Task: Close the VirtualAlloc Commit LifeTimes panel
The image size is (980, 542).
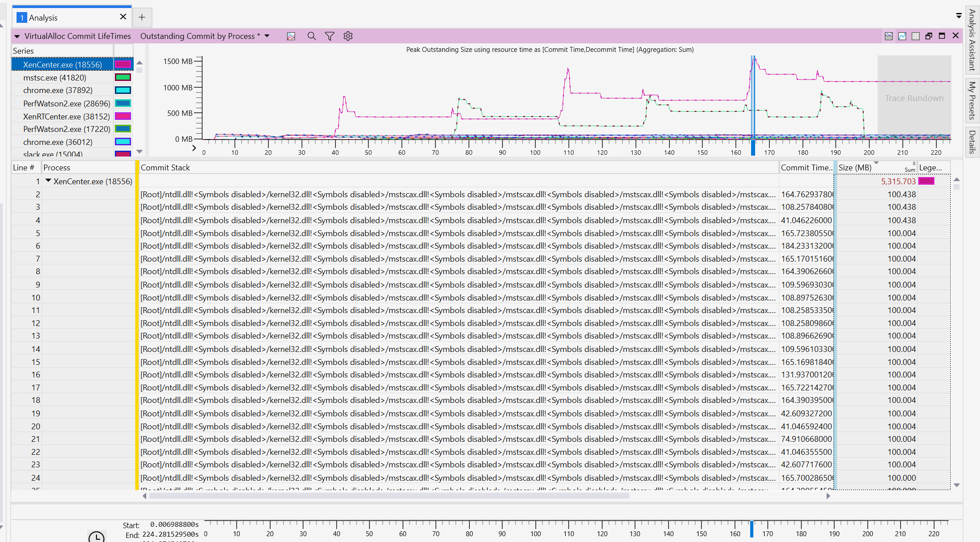Action: (955, 35)
